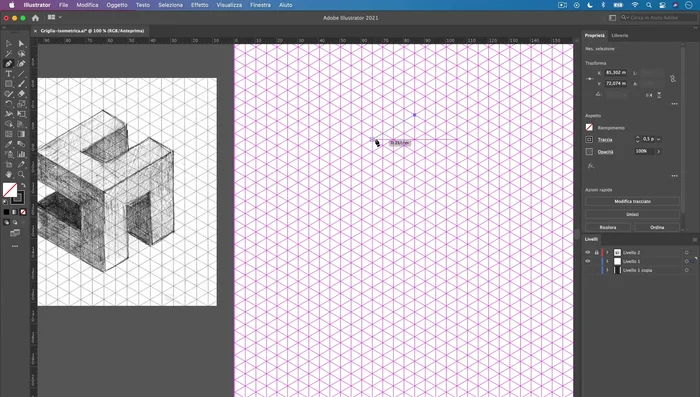Select the Symbol Sprayer tool

[8, 155]
